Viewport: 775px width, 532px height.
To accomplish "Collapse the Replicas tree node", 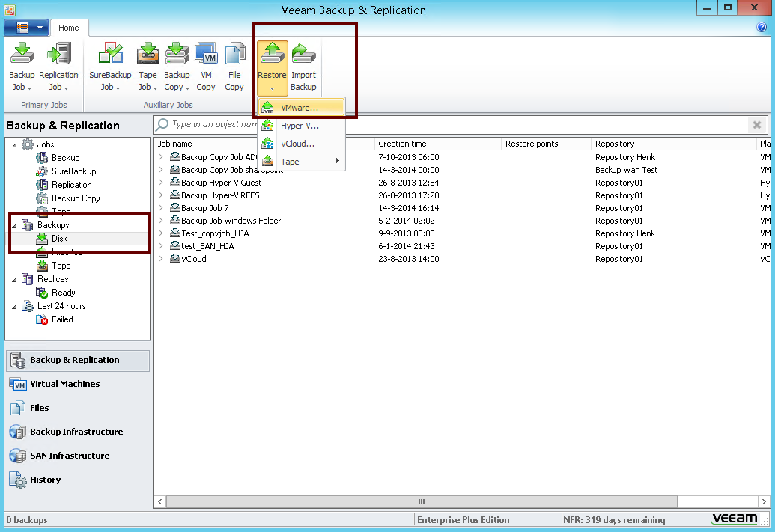I will pyautogui.click(x=14, y=280).
